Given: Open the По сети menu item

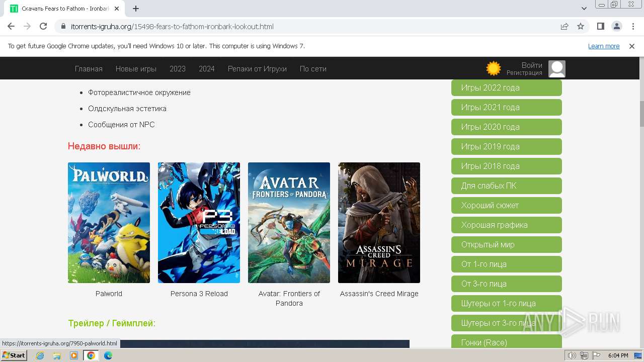Looking at the screenshot, I should tap(313, 69).
